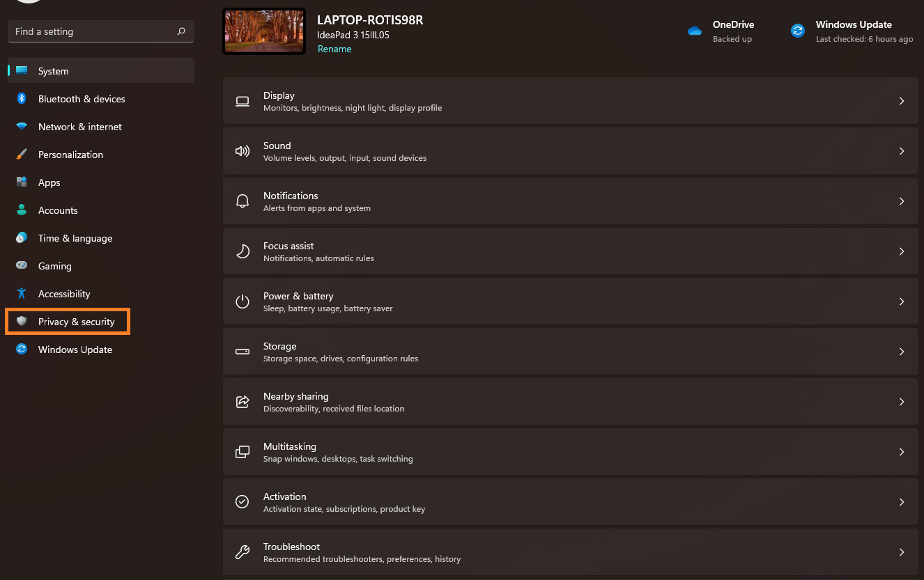This screenshot has height=580, width=924.
Task: Click 'Snap windows, desktops, task switching' text
Action: pyautogui.click(x=338, y=459)
